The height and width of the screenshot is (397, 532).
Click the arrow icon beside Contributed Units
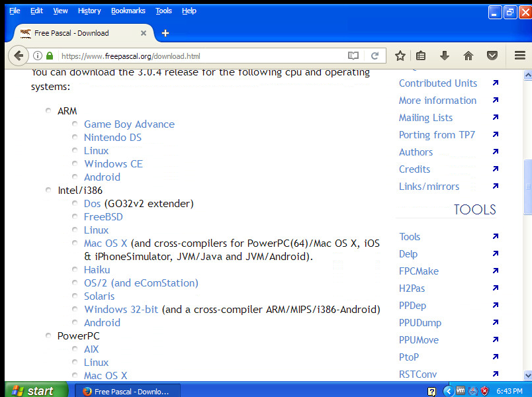496,83
